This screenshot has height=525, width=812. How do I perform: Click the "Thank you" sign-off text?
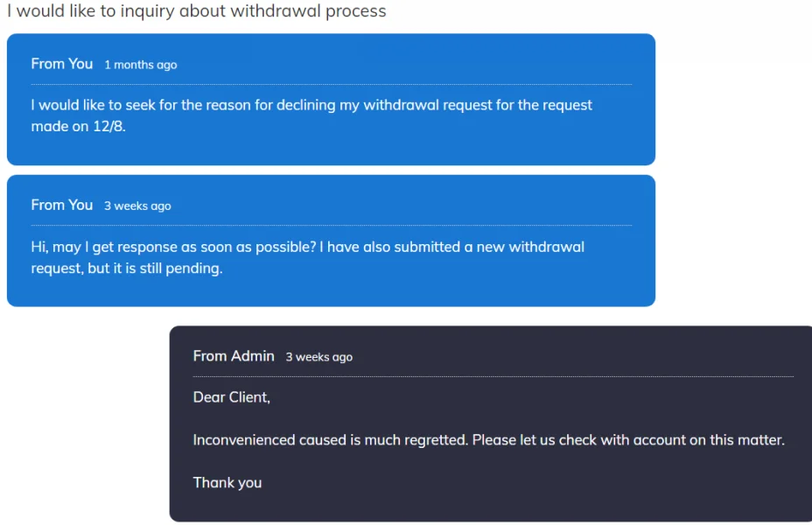pos(227,483)
